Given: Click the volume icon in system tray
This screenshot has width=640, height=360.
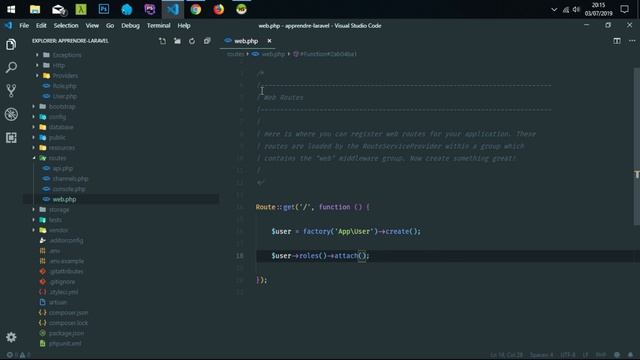Looking at the screenshot, I should pos(576,9).
